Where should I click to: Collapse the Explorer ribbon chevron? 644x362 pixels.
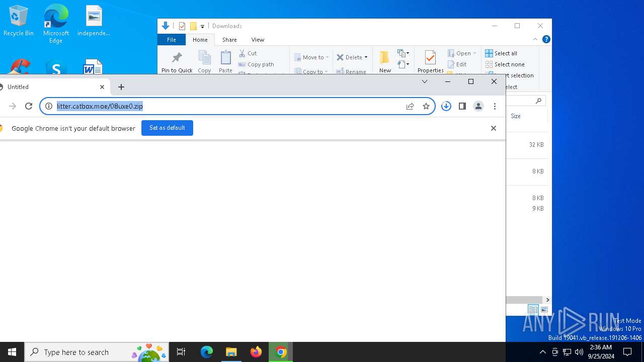pyautogui.click(x=535, y=39)
